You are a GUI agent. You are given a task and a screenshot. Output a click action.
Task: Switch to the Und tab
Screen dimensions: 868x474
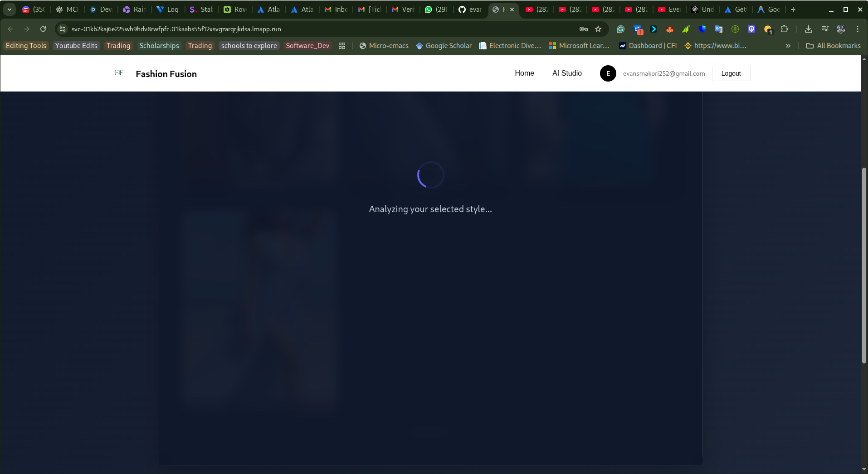click(x=703, y=10)
